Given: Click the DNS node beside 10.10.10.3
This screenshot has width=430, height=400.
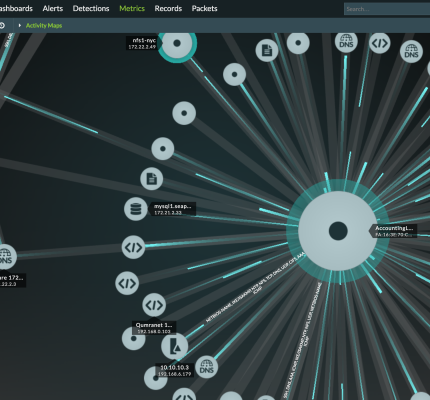Looking at the screenshot, I should [206, 367].
